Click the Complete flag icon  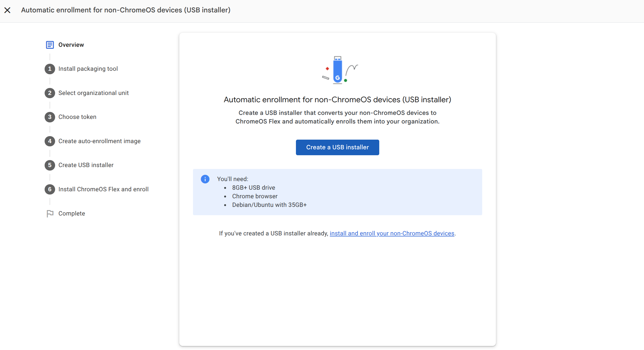[x=50, y=214]
